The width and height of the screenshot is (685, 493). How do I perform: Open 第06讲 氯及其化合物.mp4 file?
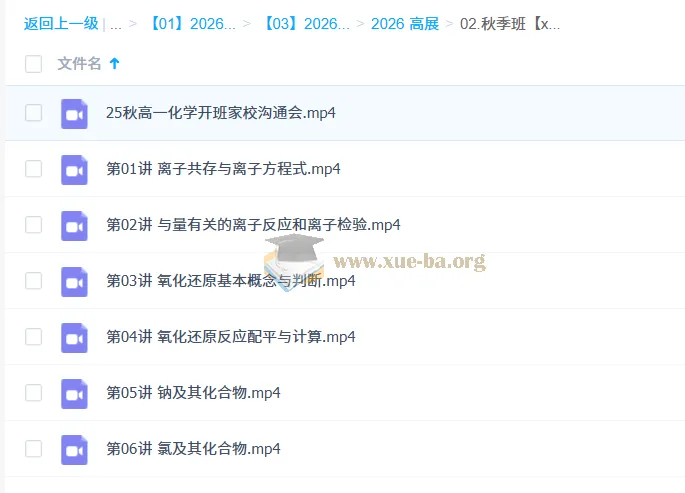point(193,449)
